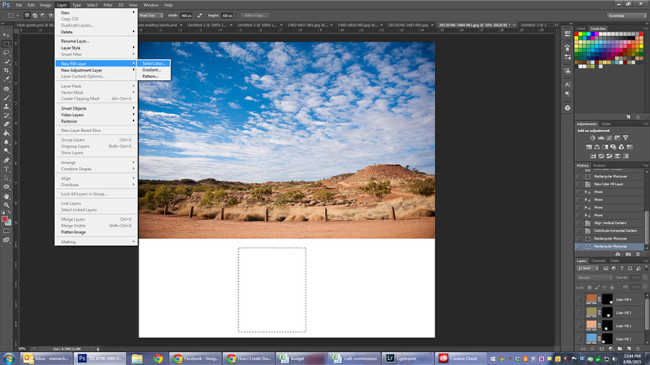Image resolution: width=650 pixels, height=365 pixels.
Task: Create a new layer with Layers panel icon
Action: (x=629, y=349)
